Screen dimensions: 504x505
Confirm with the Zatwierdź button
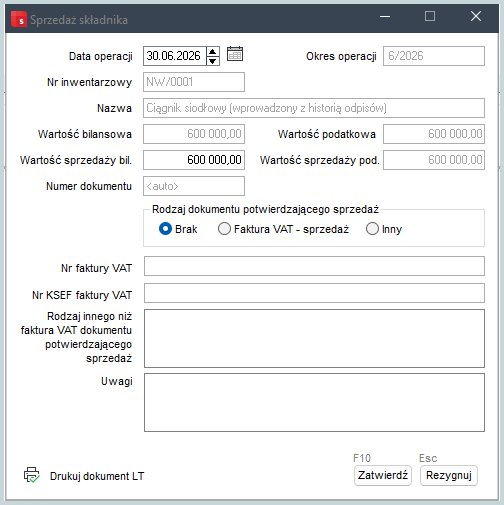tap(383, 475)
